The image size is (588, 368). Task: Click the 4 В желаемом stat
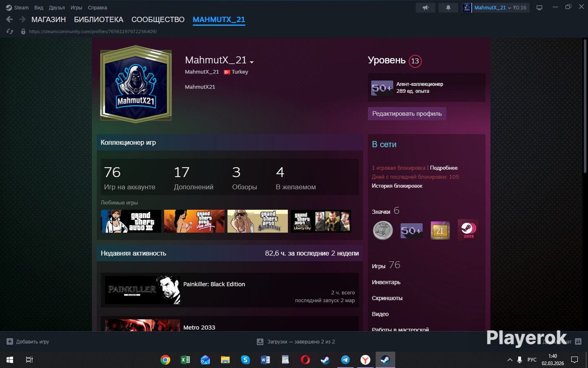click(296, 178)
